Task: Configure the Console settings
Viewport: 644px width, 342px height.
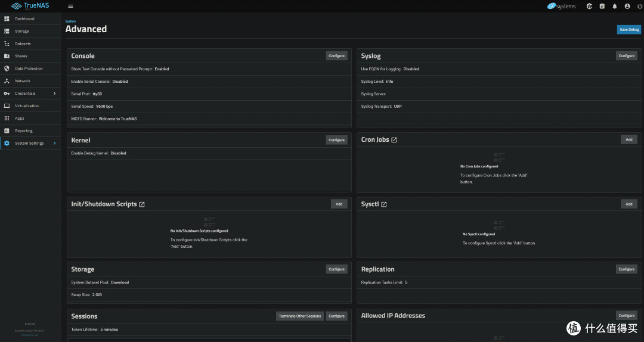Action: 336,56
